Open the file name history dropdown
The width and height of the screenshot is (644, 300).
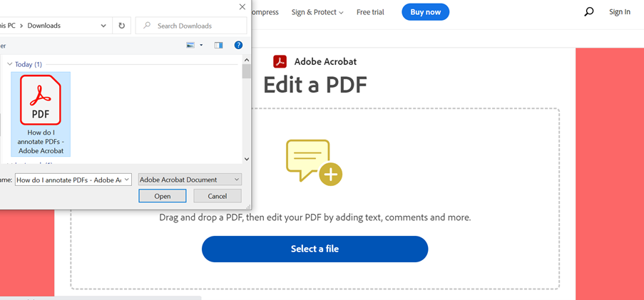[126, 180]
